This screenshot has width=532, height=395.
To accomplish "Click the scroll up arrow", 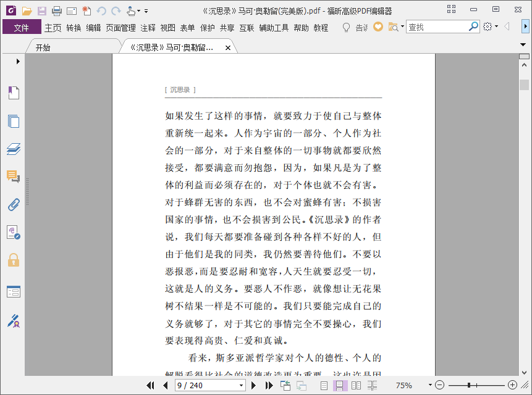I will click(524, 65).
